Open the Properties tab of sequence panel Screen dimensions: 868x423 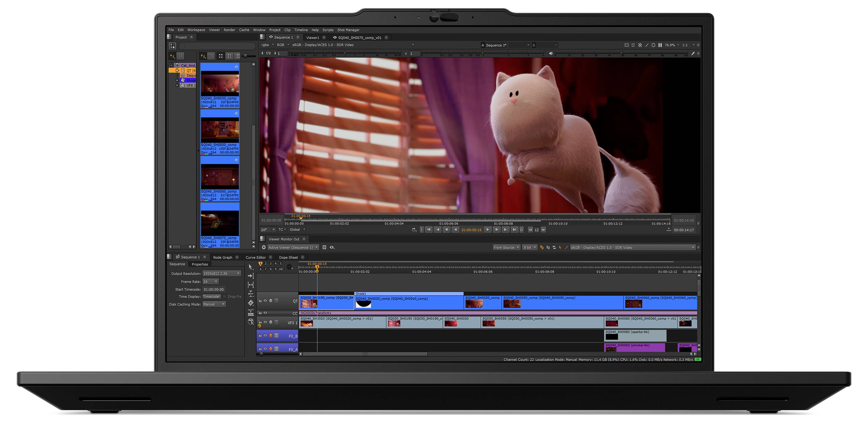tap(199, 264)
